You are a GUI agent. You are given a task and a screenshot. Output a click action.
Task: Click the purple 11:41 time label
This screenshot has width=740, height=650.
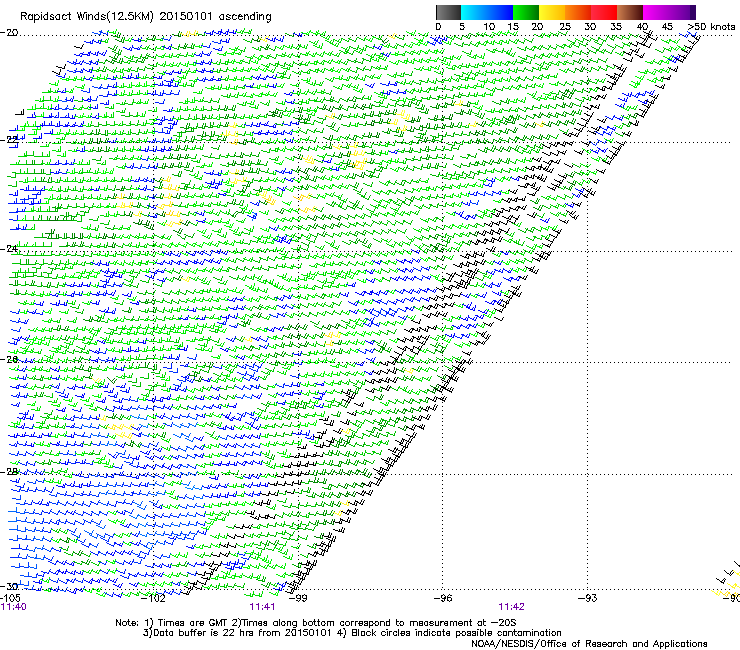pyautogui.click(x=262, y=607)
